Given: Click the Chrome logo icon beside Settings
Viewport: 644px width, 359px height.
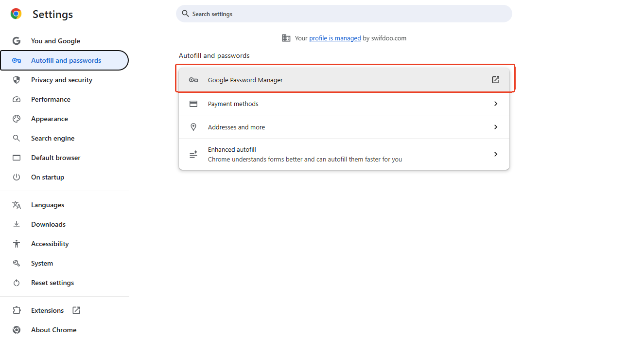Looking at the screenshot, I should tap(16, 14).
